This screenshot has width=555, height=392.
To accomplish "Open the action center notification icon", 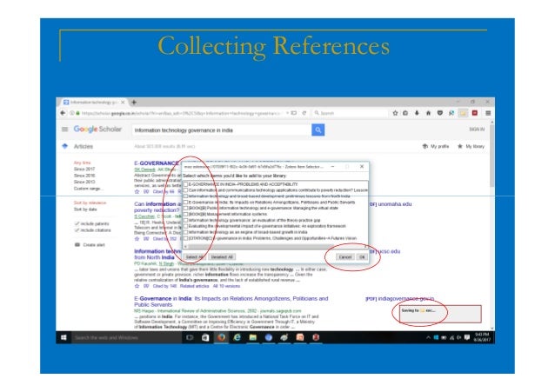I will (x=467, y=337).
